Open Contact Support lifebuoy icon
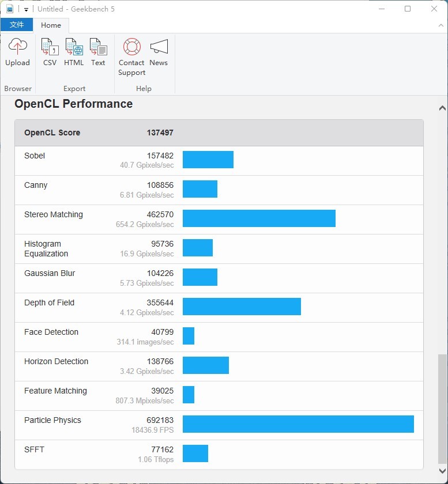 tap(132, 47)
